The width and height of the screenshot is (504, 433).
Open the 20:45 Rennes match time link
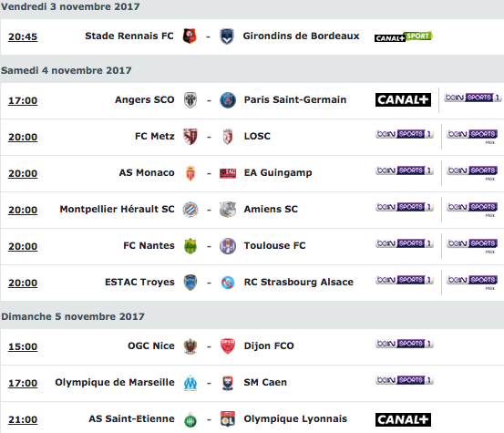coord(23,36)
